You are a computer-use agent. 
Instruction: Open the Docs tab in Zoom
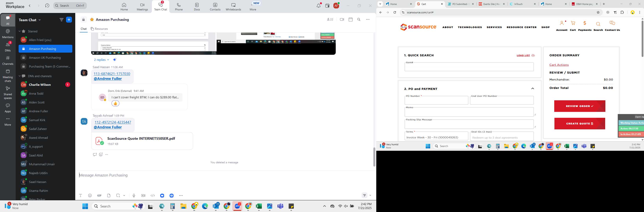click(197, 7)
